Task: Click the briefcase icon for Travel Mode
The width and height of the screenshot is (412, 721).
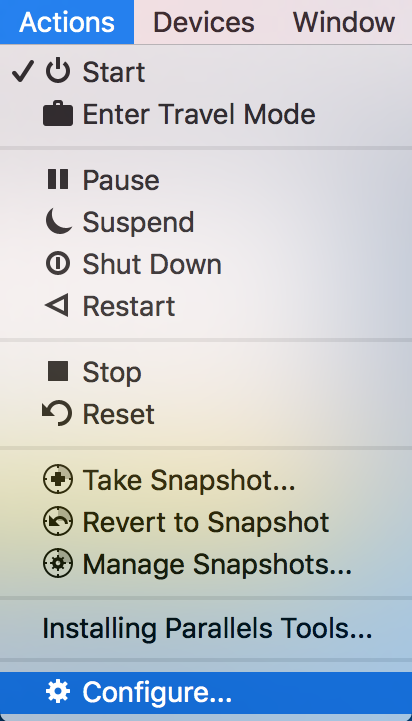Action: coord(58,114)
